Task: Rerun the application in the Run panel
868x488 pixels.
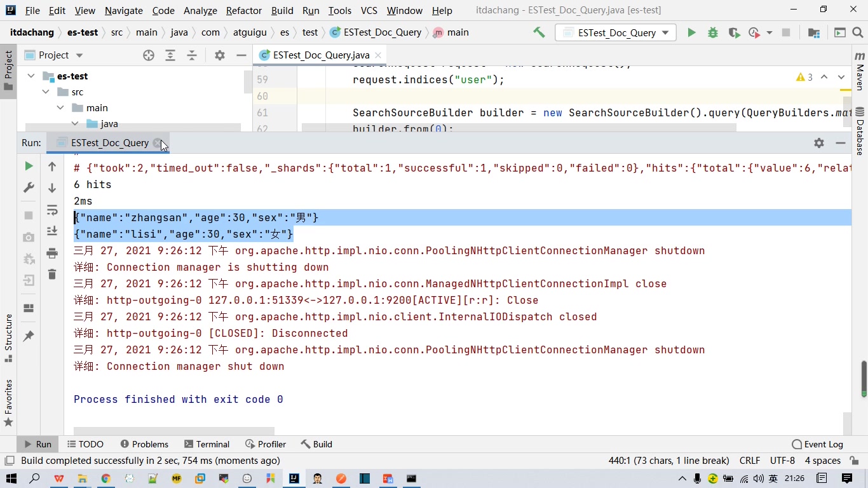Action: (28, 166)
